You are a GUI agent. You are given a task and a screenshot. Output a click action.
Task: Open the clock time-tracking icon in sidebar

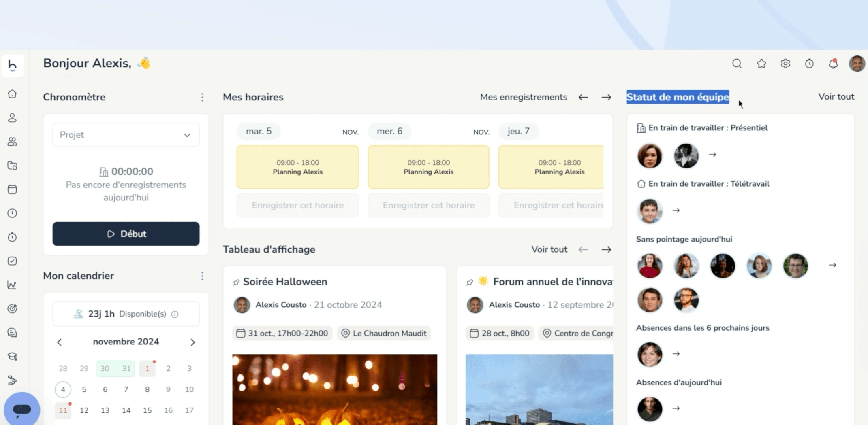pos(12,213)
